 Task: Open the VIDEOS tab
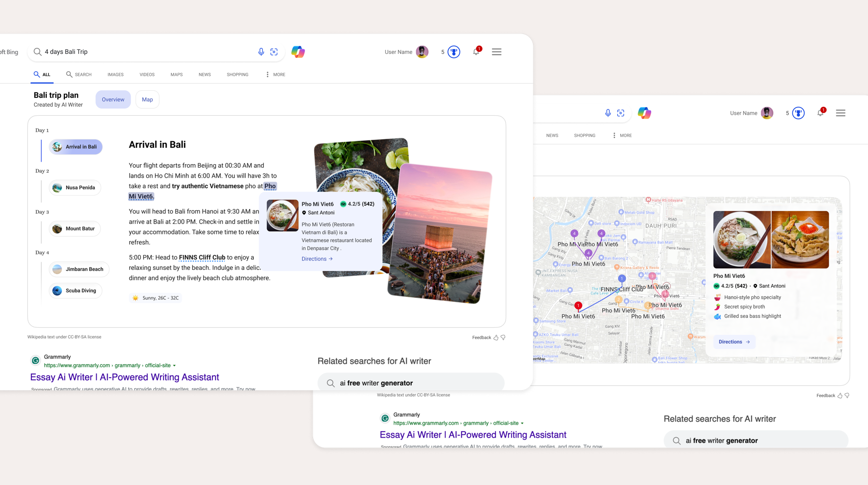pos(147,74)
